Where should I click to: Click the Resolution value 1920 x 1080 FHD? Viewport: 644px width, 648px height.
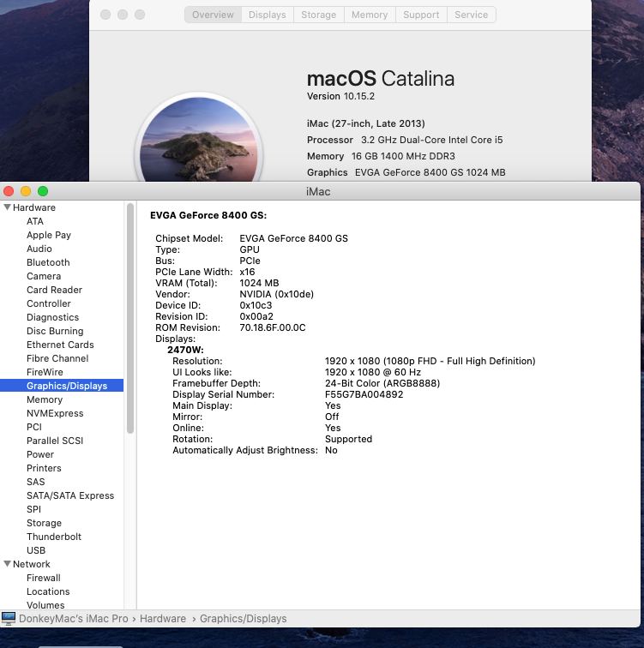[430, 361]
